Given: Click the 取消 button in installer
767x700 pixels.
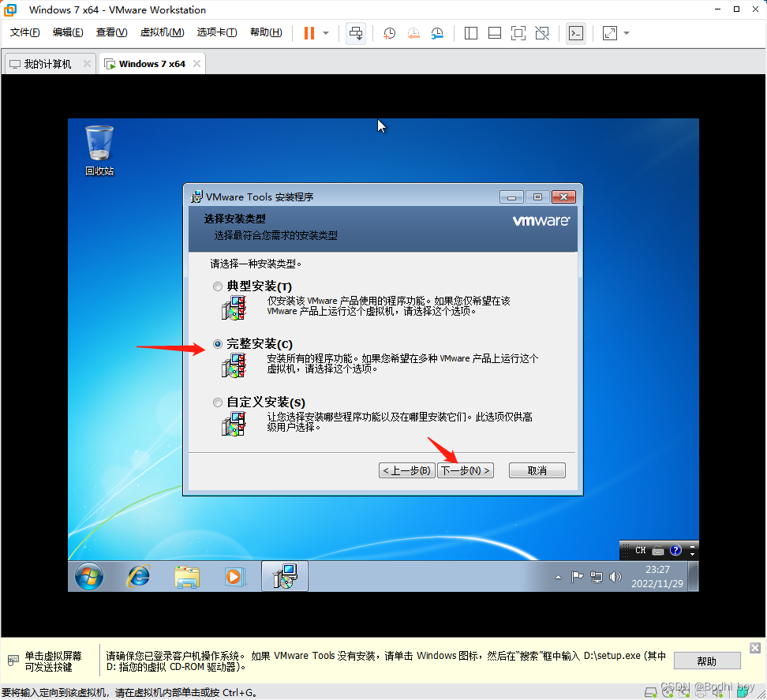Looking at the screenshot, I should click(537, 470).
